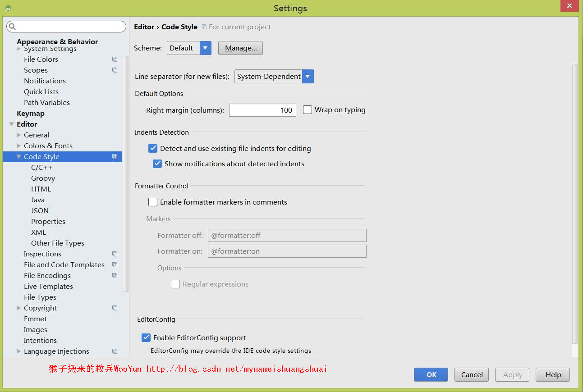
Task: Click the project-scope icon beside Scopes
Action: pos(115,70)
